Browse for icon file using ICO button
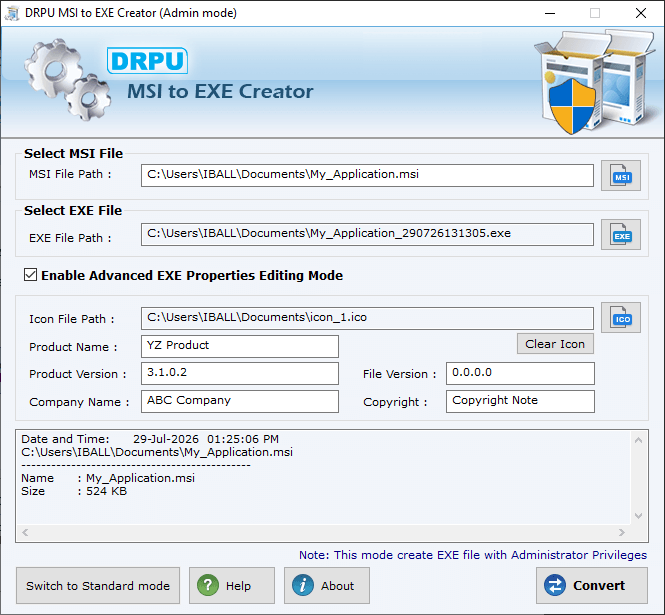The image size is (665, 615). click(620, 318)
